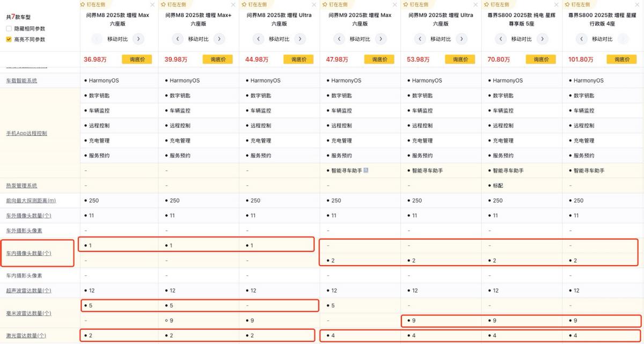Click the 101.80万 price

click(x=581, y=60)
